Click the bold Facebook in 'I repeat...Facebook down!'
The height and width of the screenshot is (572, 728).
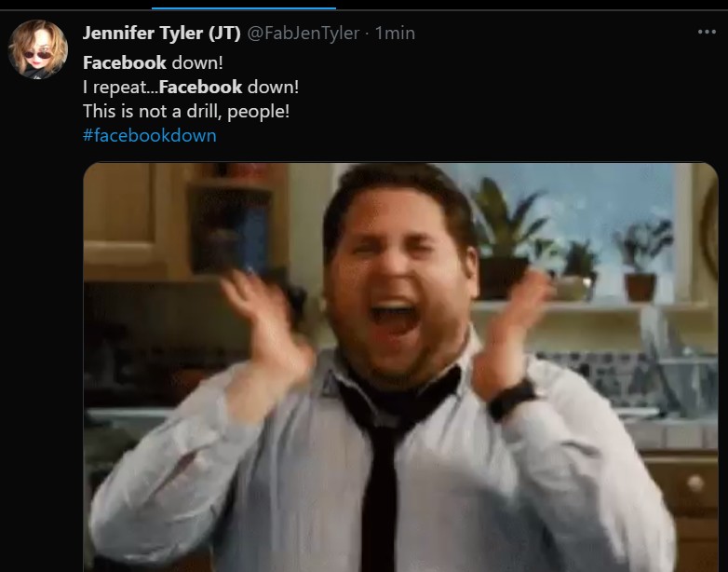tap(200, 87)
